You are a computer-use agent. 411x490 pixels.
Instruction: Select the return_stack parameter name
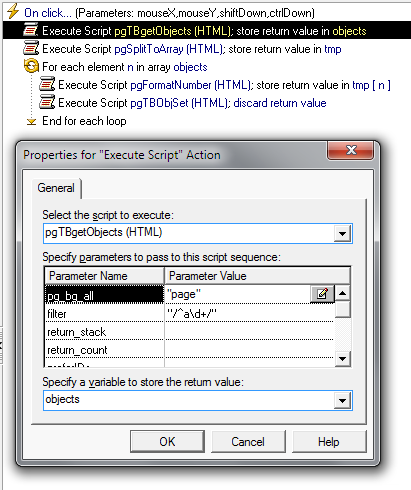(76, 332)
